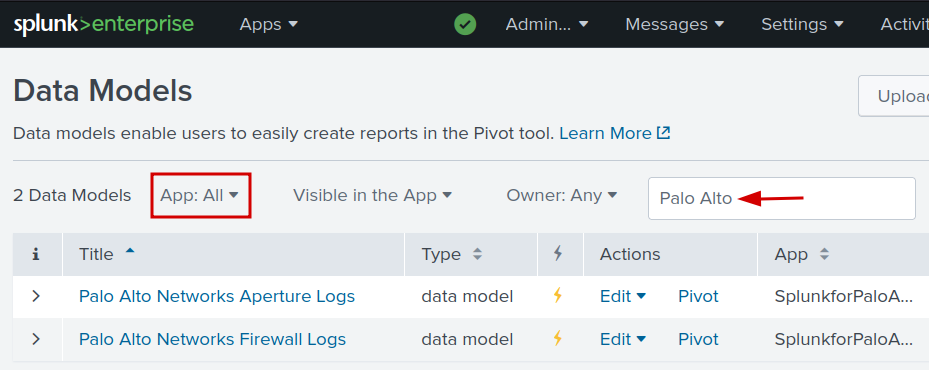The width and height of the screenshot is (929, 370).
Task: Click the App value in Aperture Logs row
Action: pos(844,296)
